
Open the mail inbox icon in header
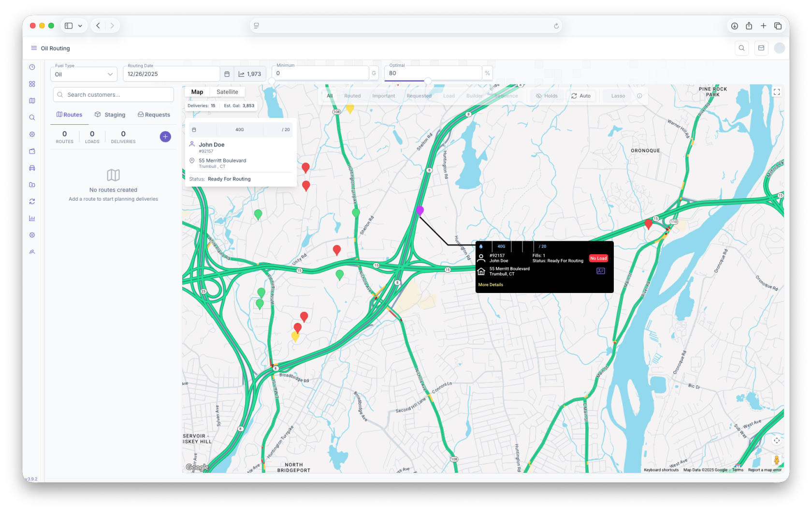coord(761,48)
